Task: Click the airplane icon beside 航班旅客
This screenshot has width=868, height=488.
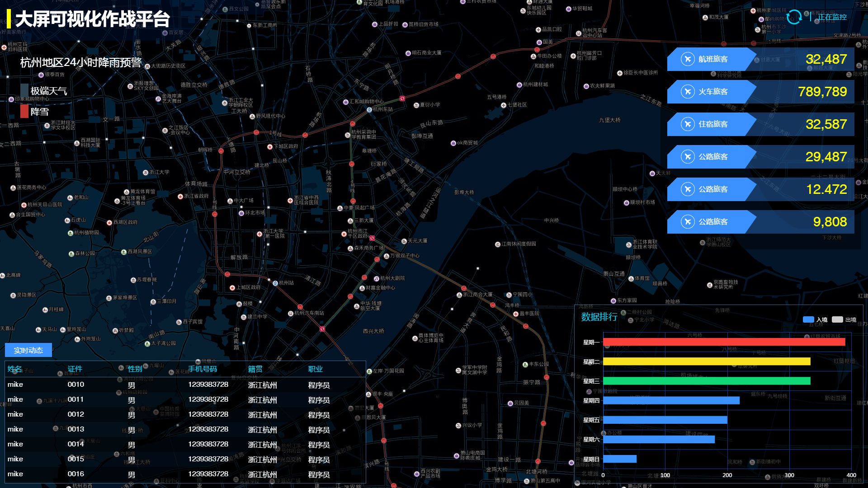Action: tap(688, 59)
